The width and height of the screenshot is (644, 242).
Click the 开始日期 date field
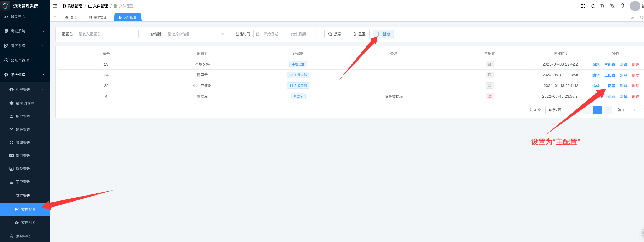(x=271, y=34)
